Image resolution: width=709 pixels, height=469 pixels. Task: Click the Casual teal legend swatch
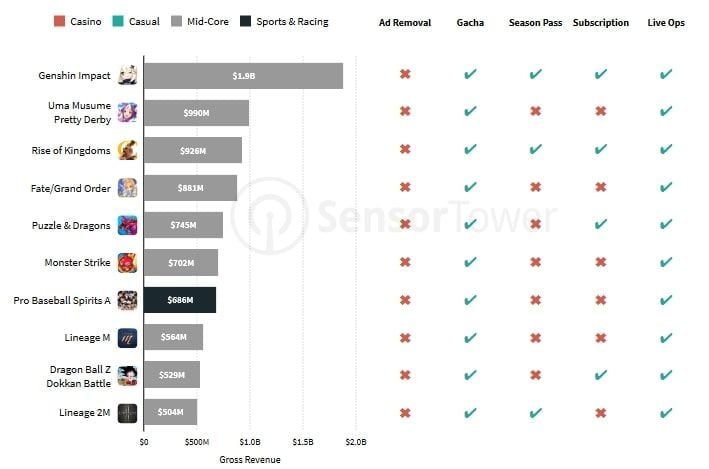(x=118, y=21)
